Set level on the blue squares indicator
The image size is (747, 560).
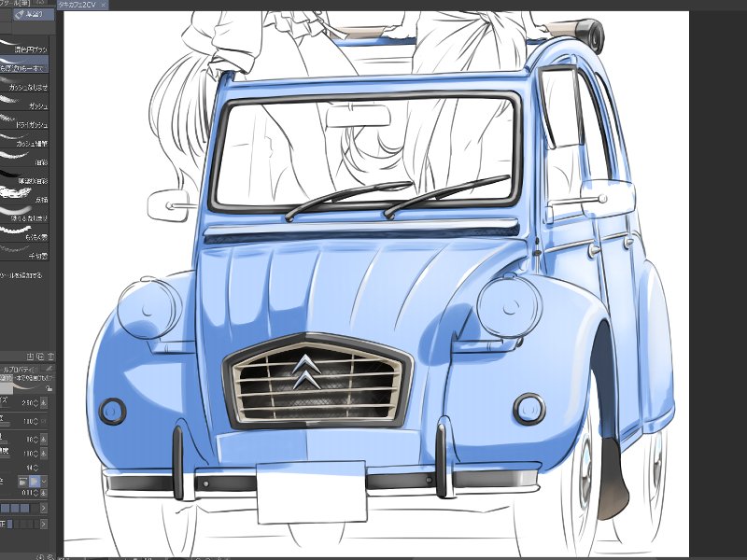pos(19,508)
